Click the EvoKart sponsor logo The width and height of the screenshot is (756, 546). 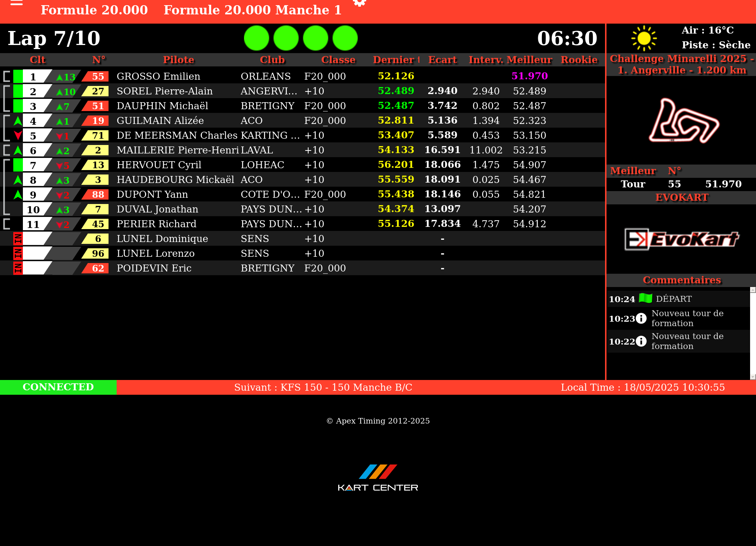point(681,239)
